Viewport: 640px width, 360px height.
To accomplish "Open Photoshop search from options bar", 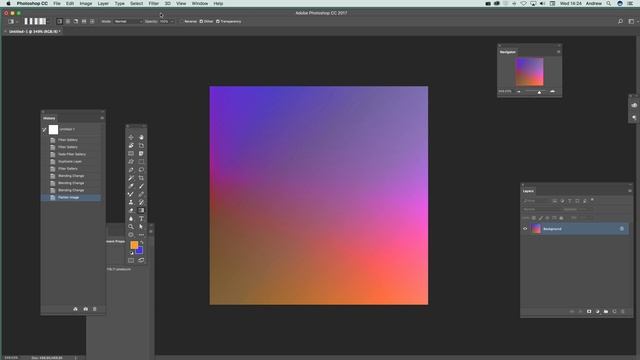I will (620, 21).
